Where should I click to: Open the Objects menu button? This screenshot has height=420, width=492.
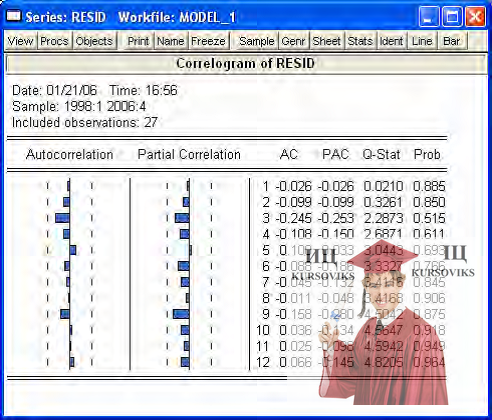94,41
